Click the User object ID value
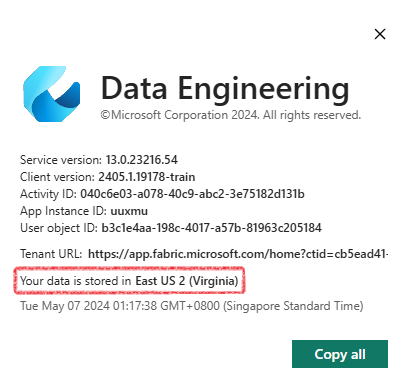This screenshot has height=389, width=407. (x=212, y=228)
